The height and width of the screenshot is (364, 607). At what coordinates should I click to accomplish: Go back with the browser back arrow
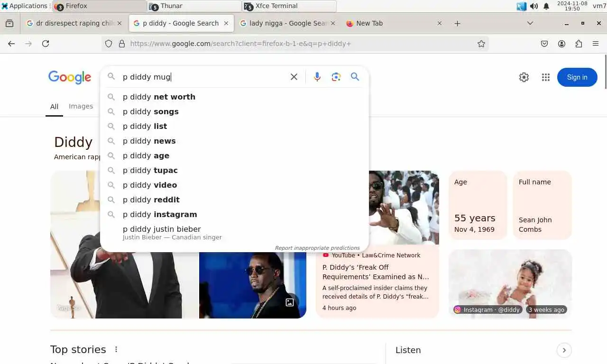[11, 44]
